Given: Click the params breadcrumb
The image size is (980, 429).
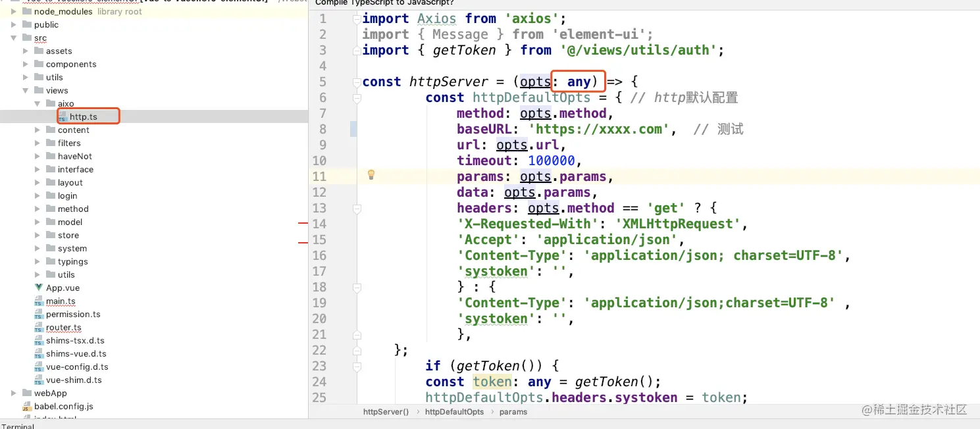Looking at the screenshot, I should 513,412.
